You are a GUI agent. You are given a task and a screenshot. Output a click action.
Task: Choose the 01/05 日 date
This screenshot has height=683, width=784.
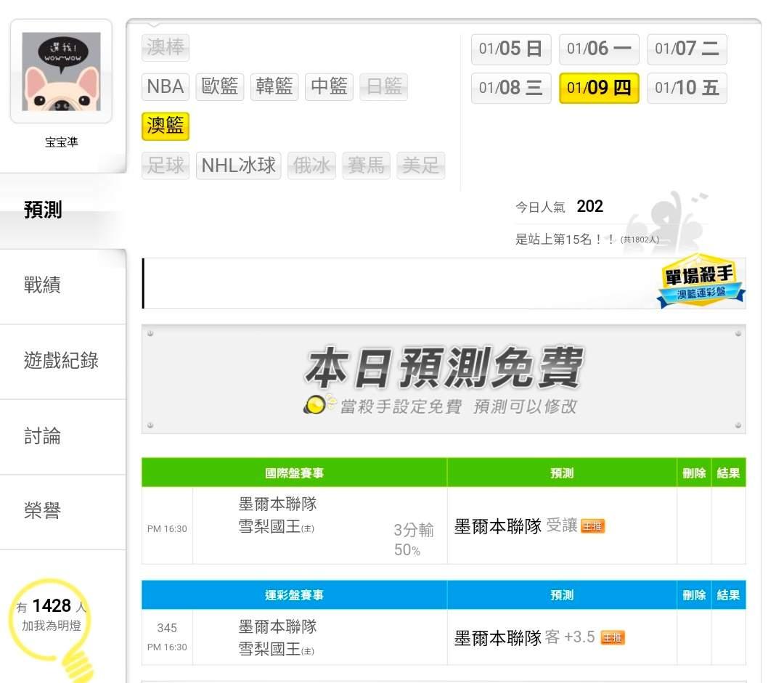(511, 49)
